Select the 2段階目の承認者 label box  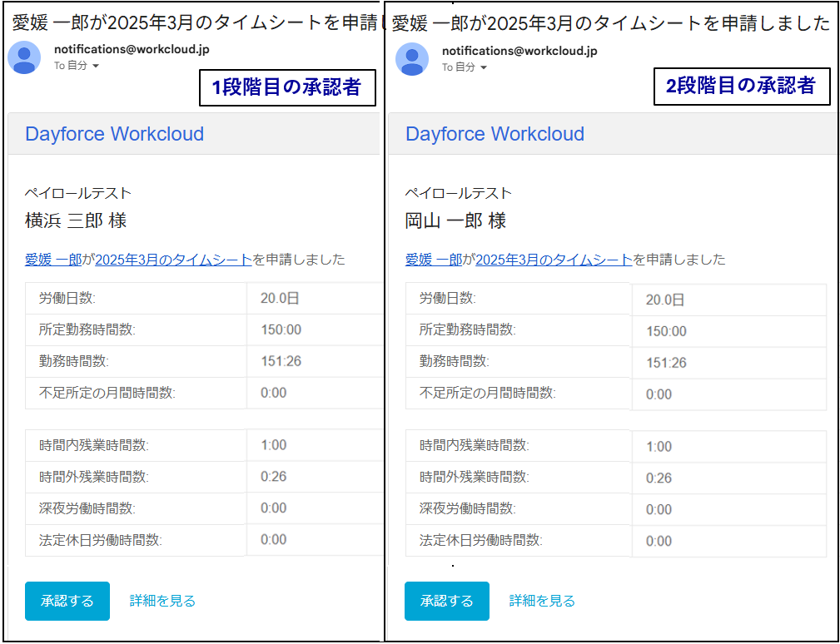coord(741,86)
